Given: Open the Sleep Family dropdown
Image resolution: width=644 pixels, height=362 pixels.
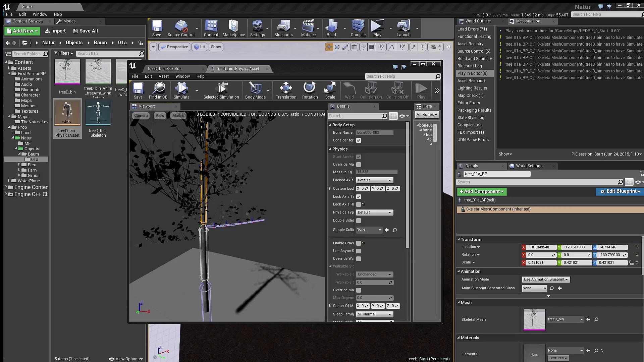Looking at the screenshot, I should (374, 314).
